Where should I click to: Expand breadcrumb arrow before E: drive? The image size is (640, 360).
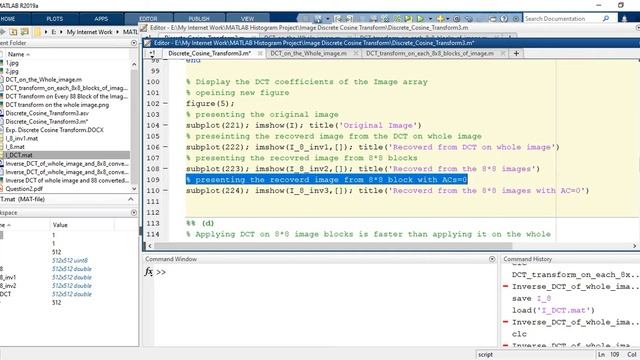point(46,31)
